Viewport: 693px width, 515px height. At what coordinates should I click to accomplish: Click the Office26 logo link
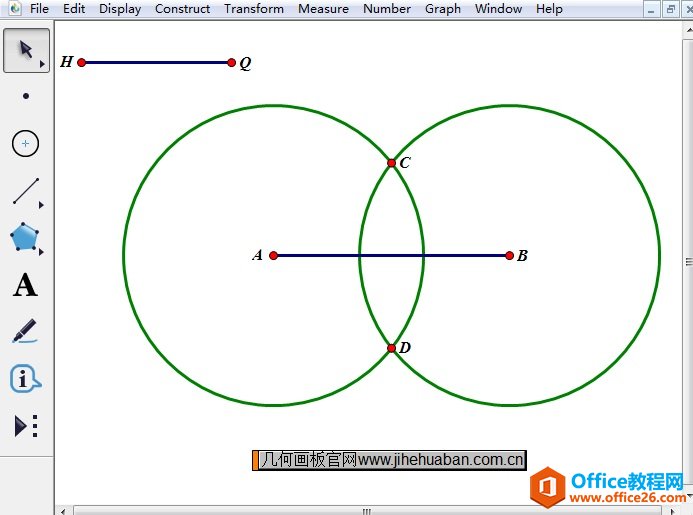point(608,487)
